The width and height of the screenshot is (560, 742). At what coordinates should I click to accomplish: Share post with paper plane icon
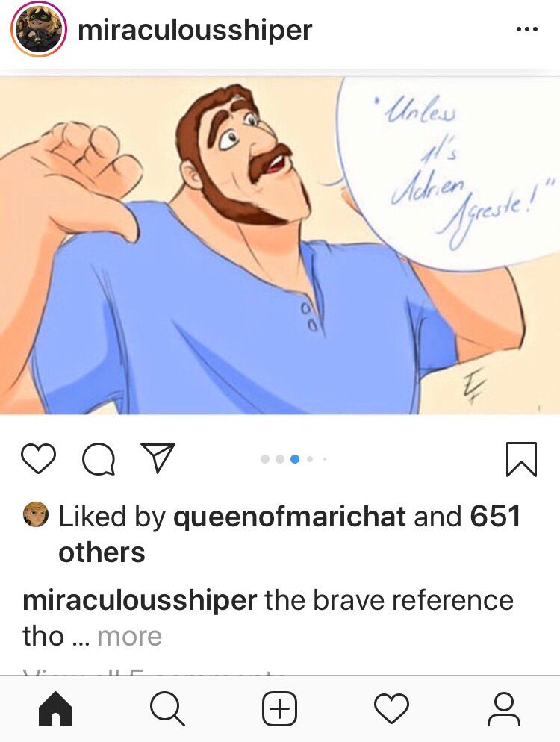[158, 458]
